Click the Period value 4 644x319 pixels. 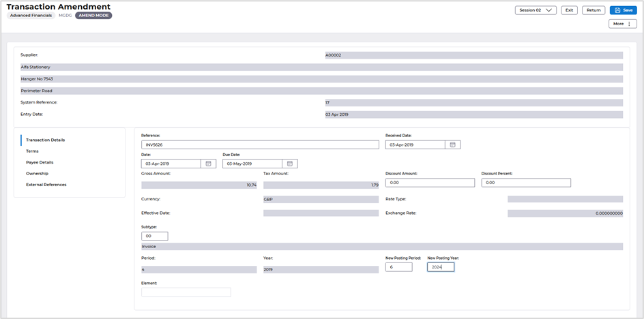pyautogui.click(x=199, y=270)
